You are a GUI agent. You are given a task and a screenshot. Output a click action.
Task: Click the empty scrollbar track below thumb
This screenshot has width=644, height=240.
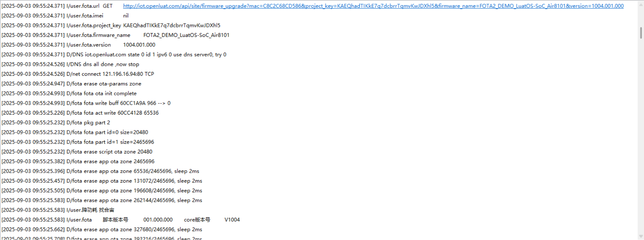641,135
